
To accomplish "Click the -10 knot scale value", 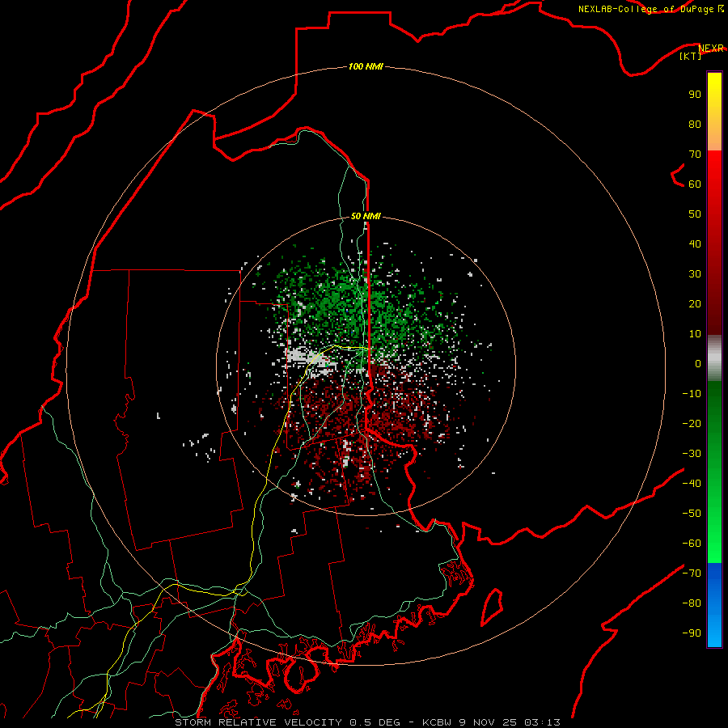I will coord(692,394).
